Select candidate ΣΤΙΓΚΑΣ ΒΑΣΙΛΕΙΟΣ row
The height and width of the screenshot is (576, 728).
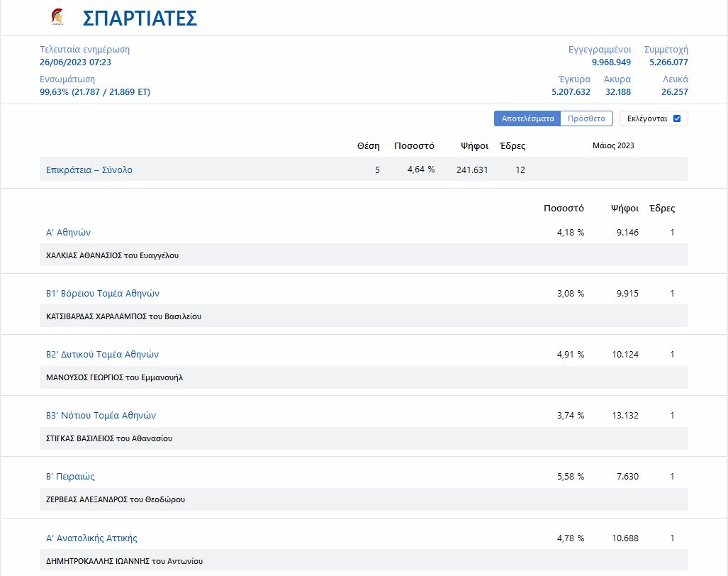pyautogui.click(x=108, y=438)
